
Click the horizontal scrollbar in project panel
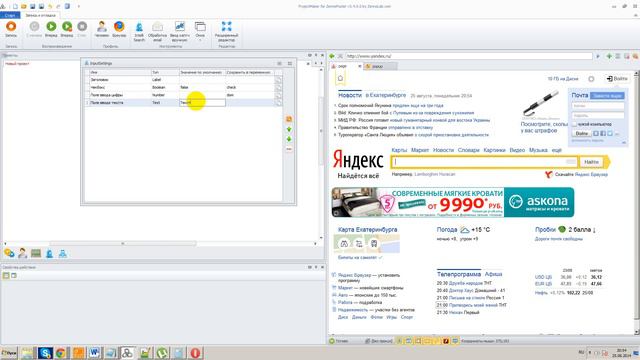tap(122, 244)
